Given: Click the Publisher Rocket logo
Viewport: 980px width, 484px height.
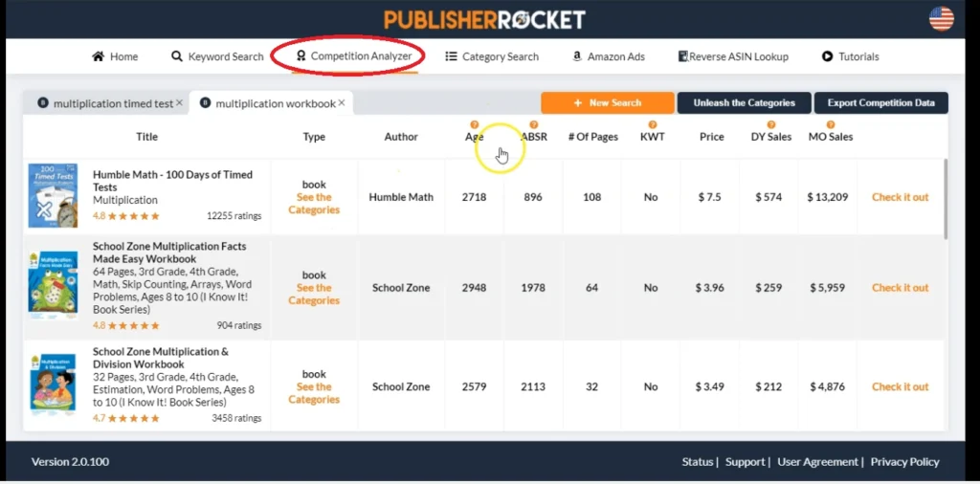Looking at the screenshot, I should [484, 19].
